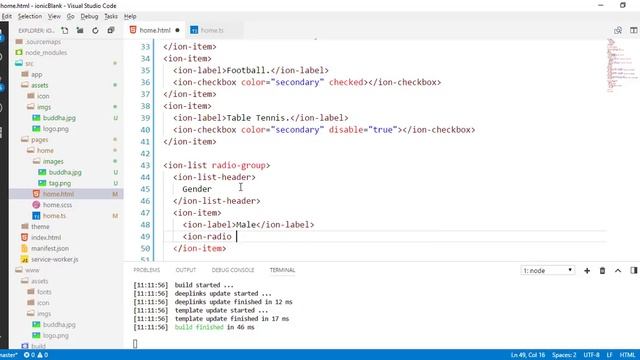This screenshot has width=640, height=360.
Task: Click the panel layout icon beside terminal chevron
Action: point(633,270)
